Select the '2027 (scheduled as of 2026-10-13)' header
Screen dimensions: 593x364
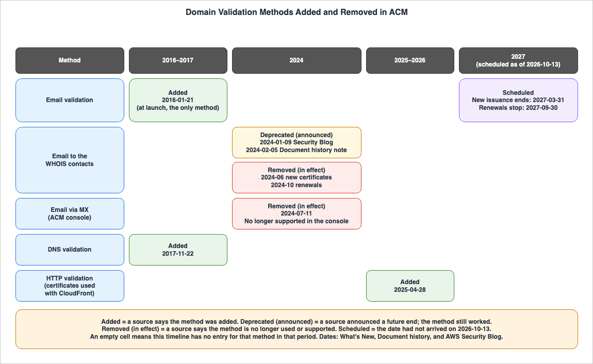pos(518,60)
